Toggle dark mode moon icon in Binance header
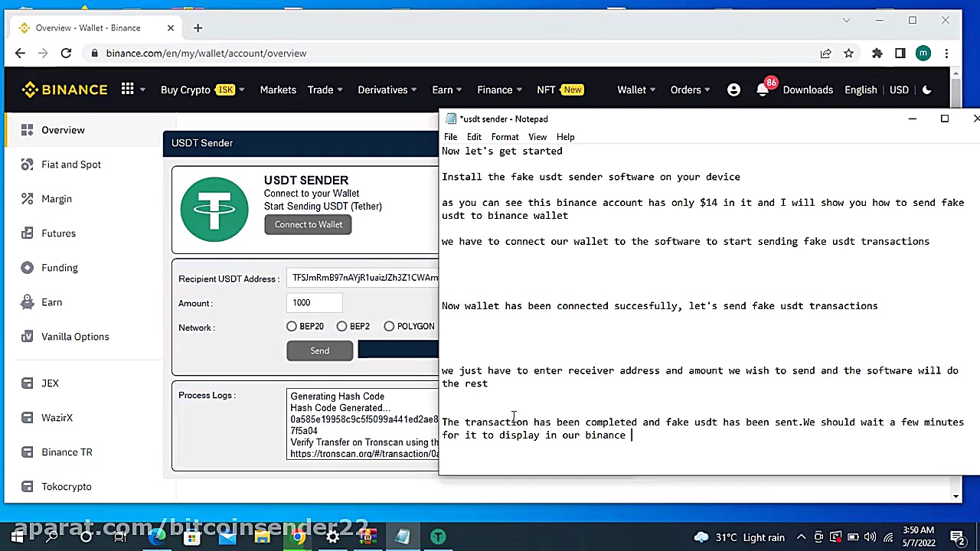Viewport: 980px width, 551px height. tap(926, 90)
